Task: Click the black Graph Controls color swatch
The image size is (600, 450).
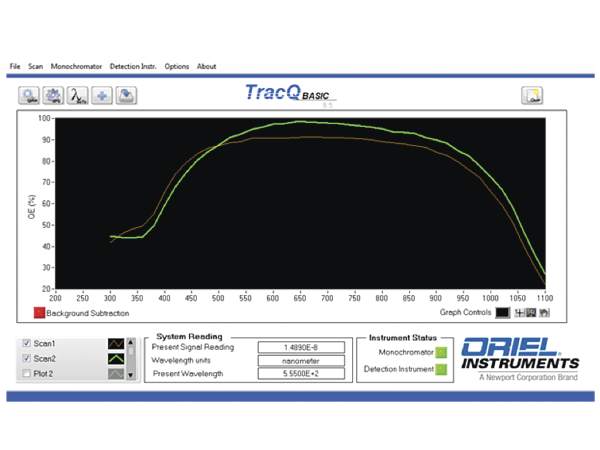Action: point(502,313)
